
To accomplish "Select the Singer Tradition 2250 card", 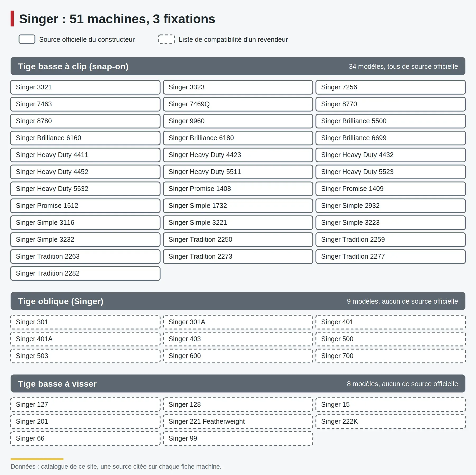I will (238, 240).
